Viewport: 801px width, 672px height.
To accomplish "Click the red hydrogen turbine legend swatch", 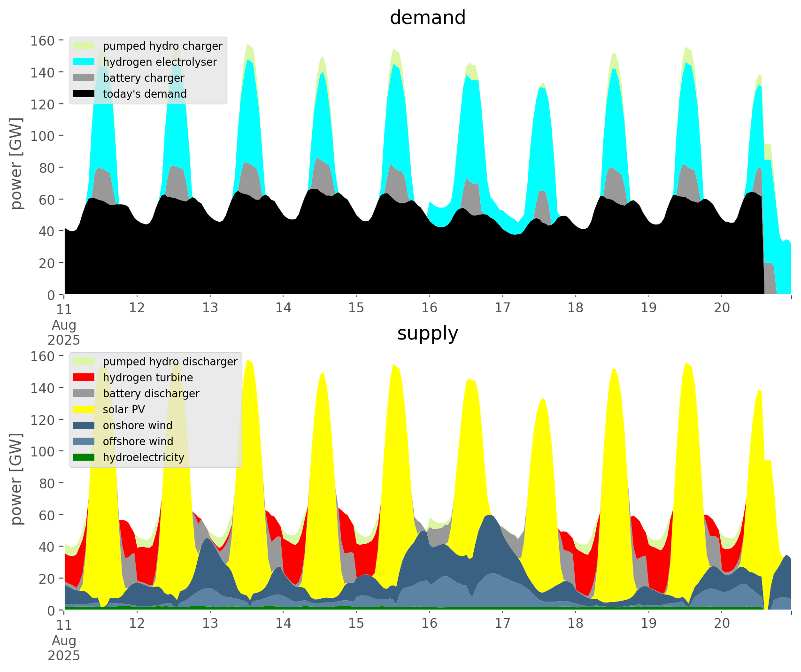I will [x=84, y=378].
